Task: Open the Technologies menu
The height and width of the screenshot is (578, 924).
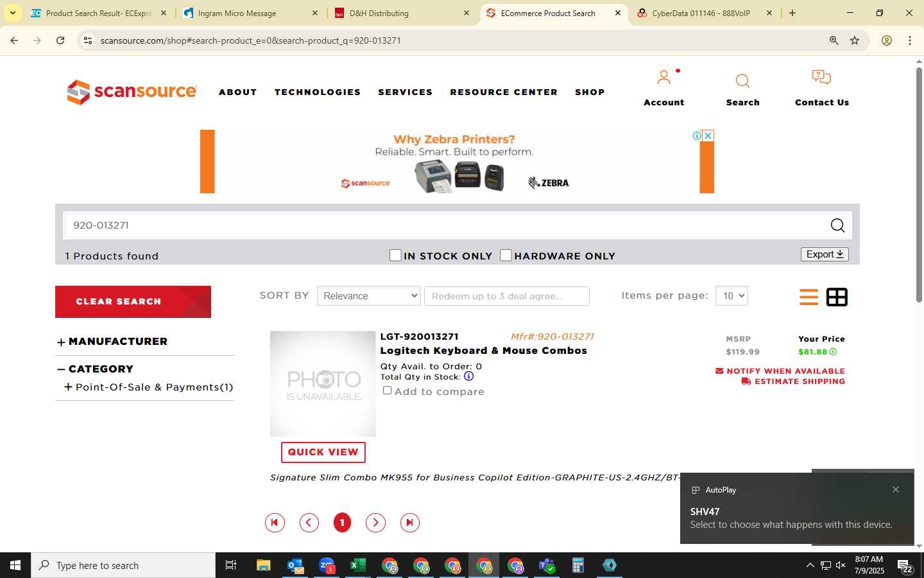Action: 318,92
